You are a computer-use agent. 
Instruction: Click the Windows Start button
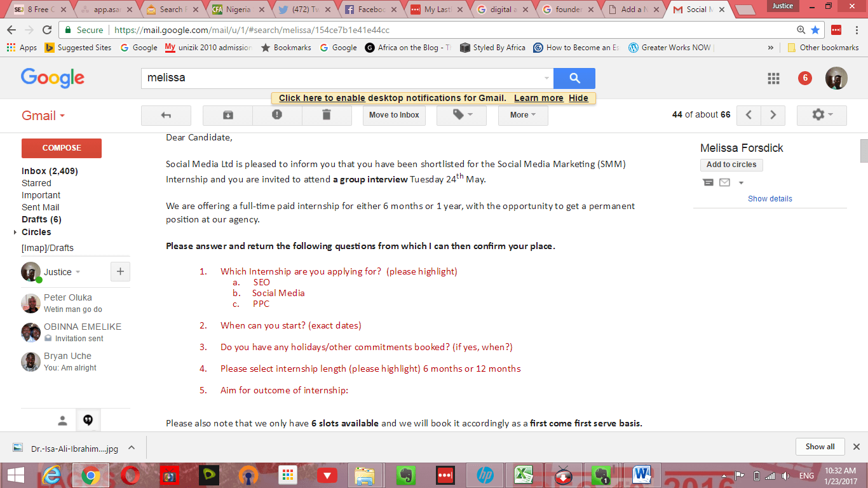15,475
